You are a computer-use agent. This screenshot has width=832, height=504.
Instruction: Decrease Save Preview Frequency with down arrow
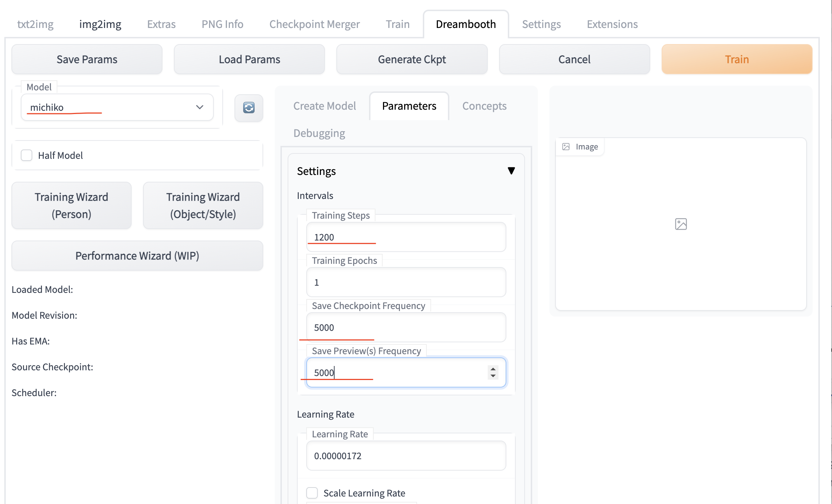pyautogui.click(x=493, y=376)
